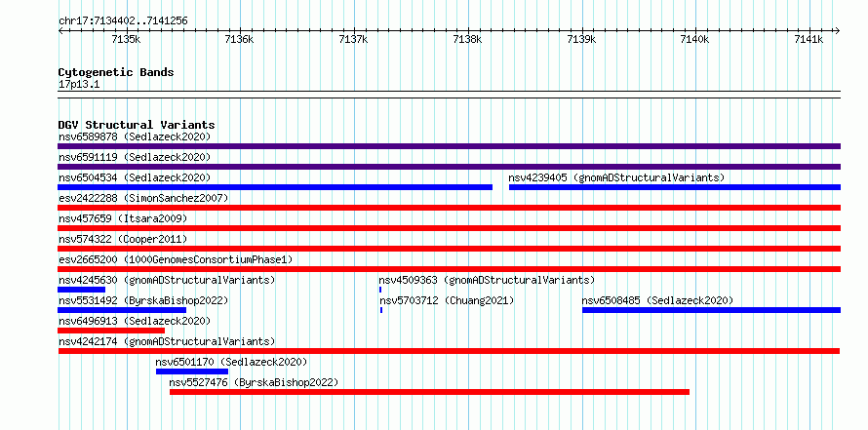This screenshot has height=430, width=868.
Task: Click the nsv6589878 (Sedlazeck2020) variant label
Action: (135, 137)
